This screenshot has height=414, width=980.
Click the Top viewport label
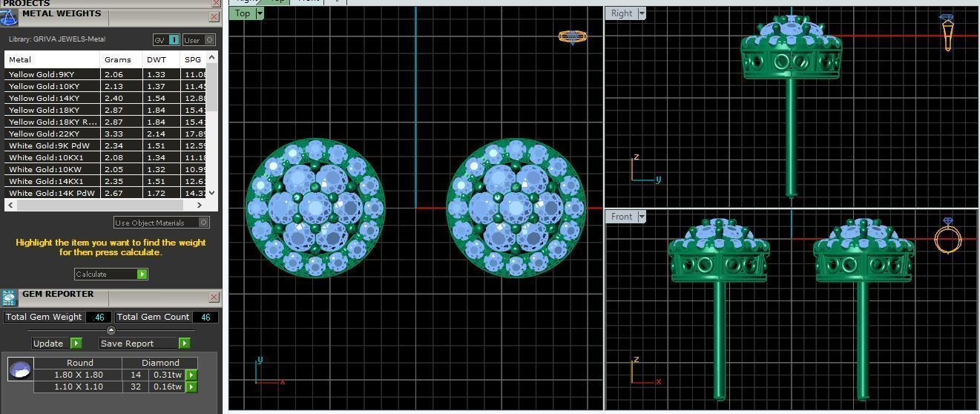point(243,13)
